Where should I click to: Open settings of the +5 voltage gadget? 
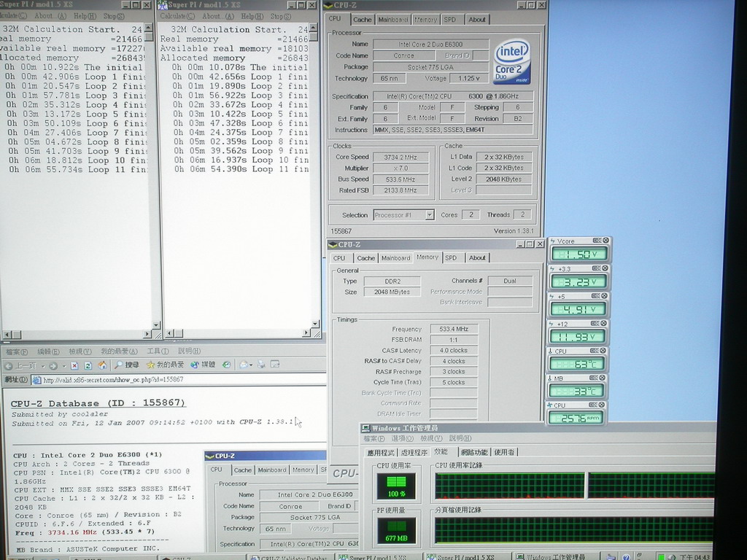[595, 296]
